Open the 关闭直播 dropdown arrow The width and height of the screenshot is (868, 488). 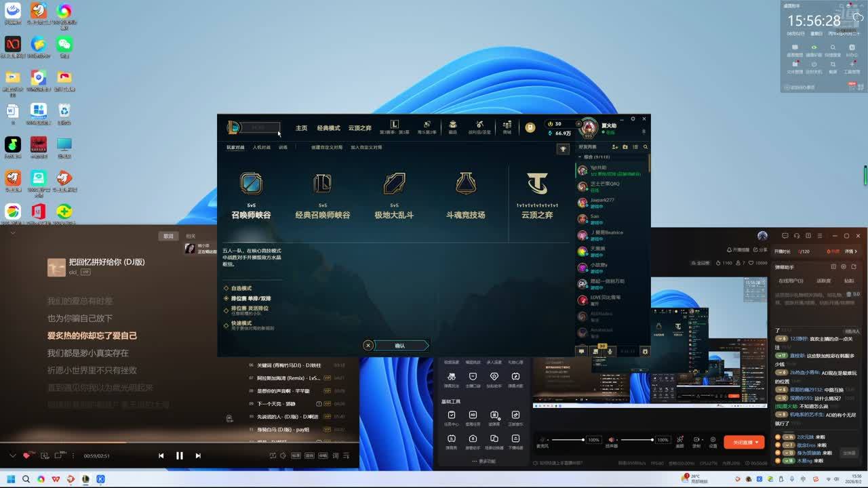[758, 442]
